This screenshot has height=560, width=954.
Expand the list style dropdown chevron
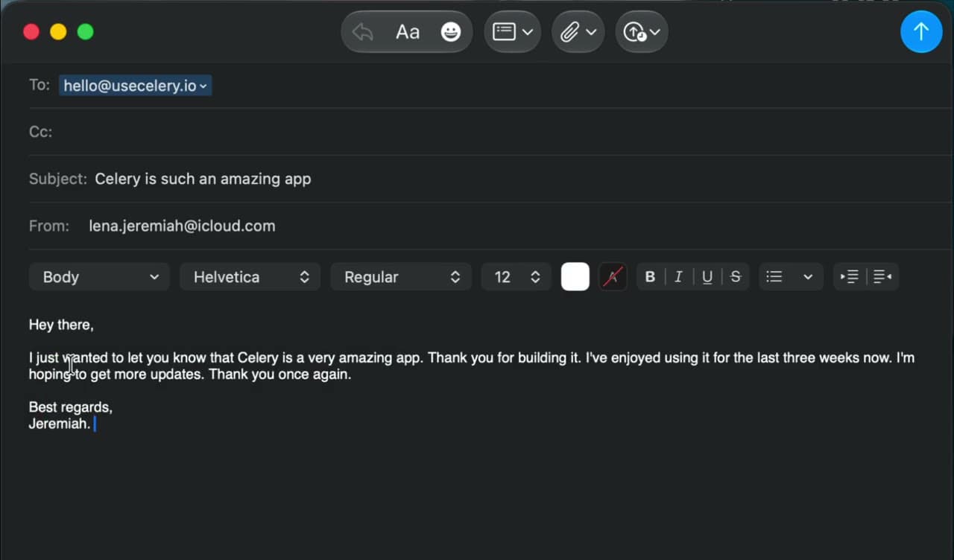(x=808, y=277)
